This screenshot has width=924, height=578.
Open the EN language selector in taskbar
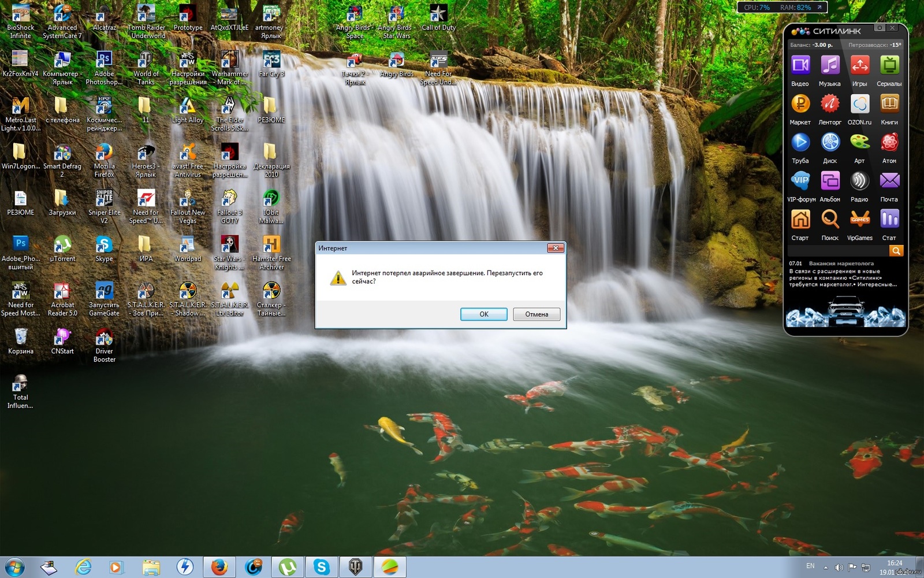point(810,566)
